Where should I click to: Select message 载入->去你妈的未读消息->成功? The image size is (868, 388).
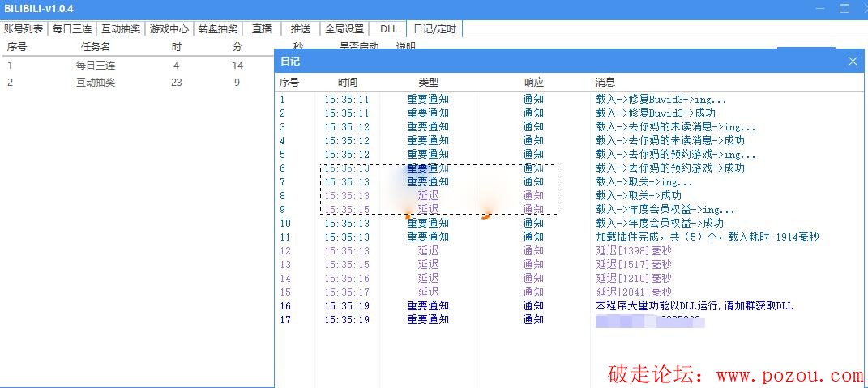(x=670, y=141)
